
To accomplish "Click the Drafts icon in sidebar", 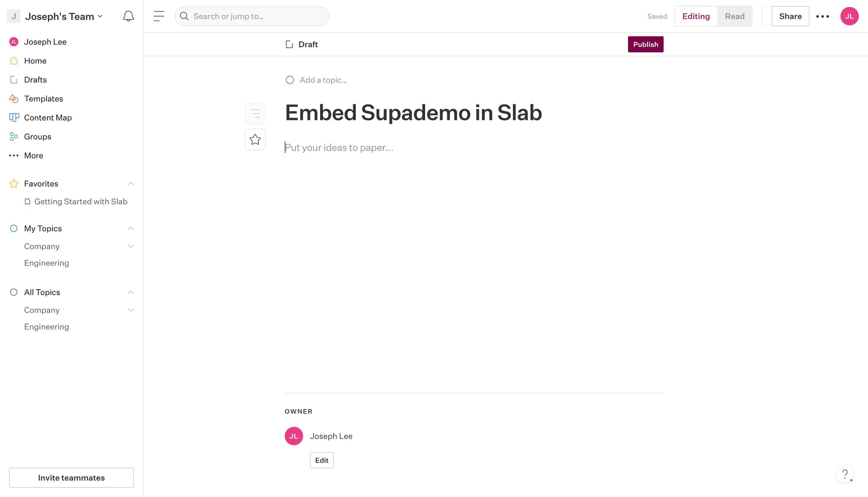I will click(14, 79).
